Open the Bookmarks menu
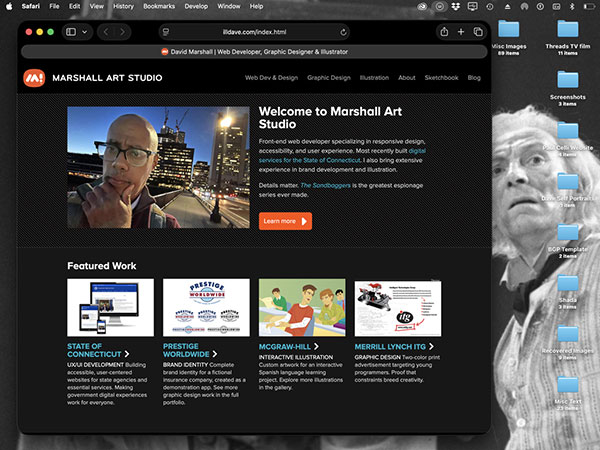600x450 pixels. [x=158, y=6]
